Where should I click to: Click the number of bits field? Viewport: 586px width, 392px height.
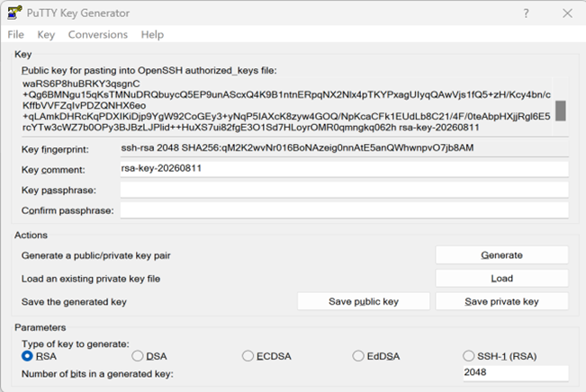pos(516,373)
